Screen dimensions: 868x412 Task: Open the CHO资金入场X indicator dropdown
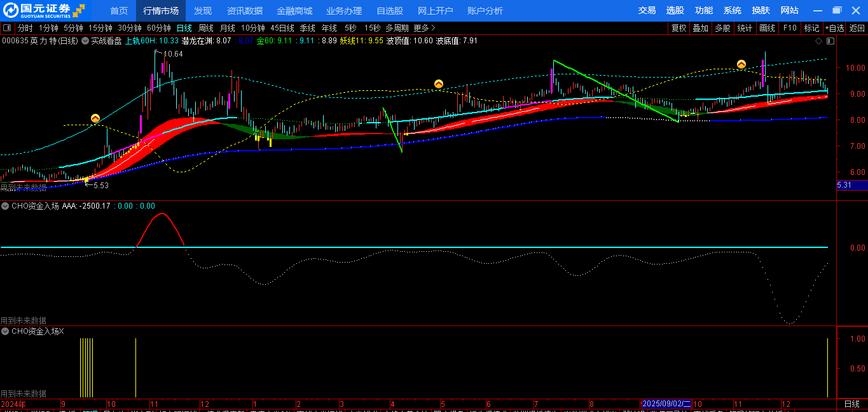(5, 331)
